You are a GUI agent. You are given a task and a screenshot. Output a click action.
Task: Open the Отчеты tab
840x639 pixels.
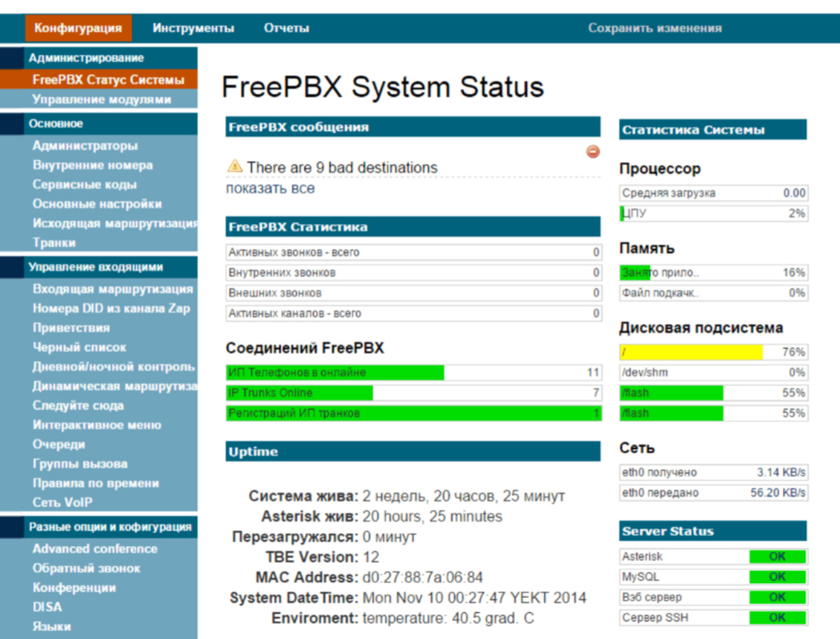287,28
